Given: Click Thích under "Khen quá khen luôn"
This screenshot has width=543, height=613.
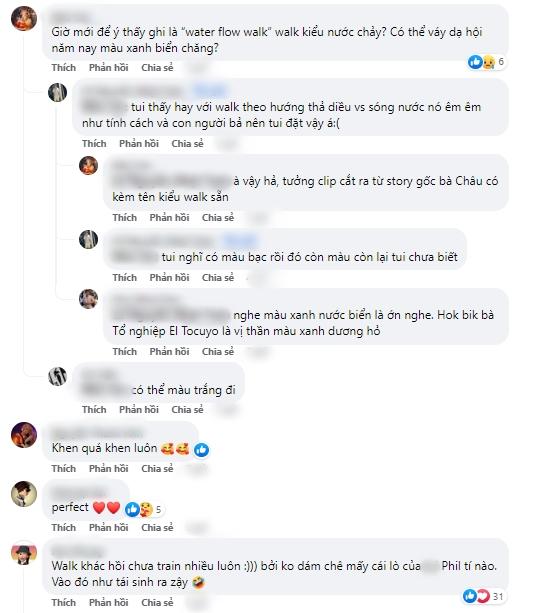Looking at the screenshot, I should click(x=64, y=468).
